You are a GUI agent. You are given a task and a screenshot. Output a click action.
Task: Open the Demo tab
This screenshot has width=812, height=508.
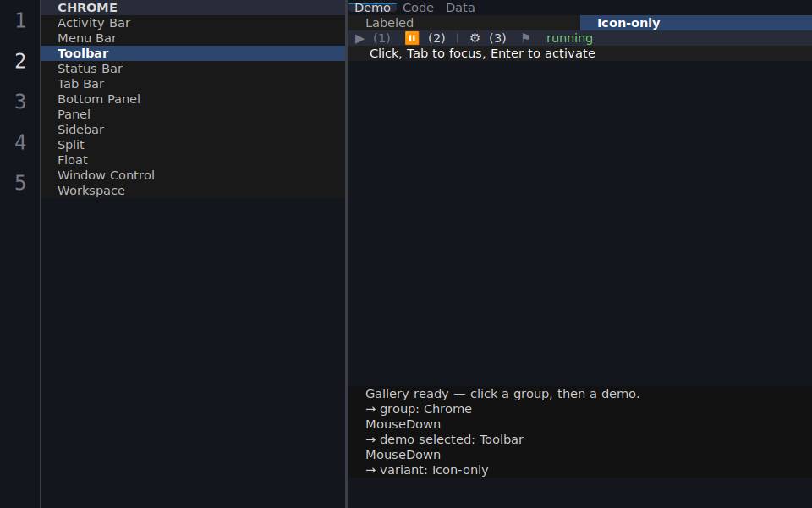point(372,8)
